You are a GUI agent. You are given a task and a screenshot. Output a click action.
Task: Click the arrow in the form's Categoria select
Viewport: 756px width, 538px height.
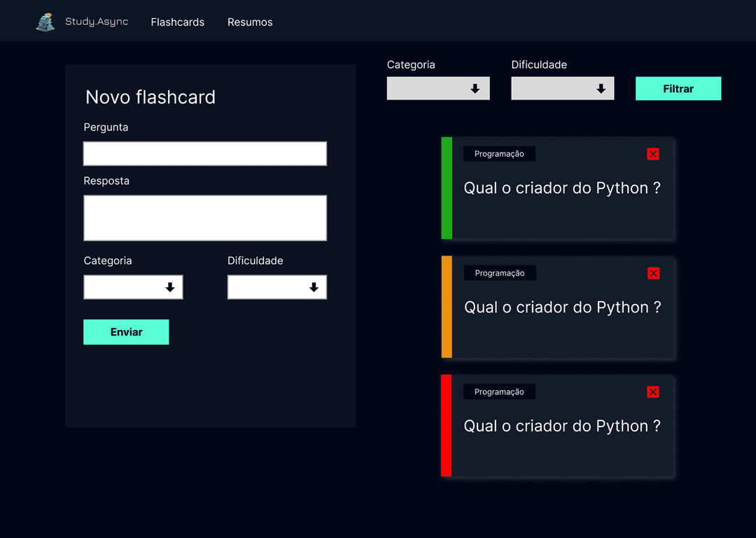coord(169,287)
